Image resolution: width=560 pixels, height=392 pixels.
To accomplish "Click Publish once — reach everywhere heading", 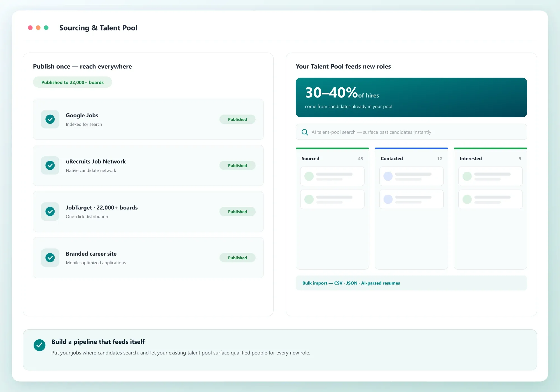I will pyautogui.click(x=82, y=66).
